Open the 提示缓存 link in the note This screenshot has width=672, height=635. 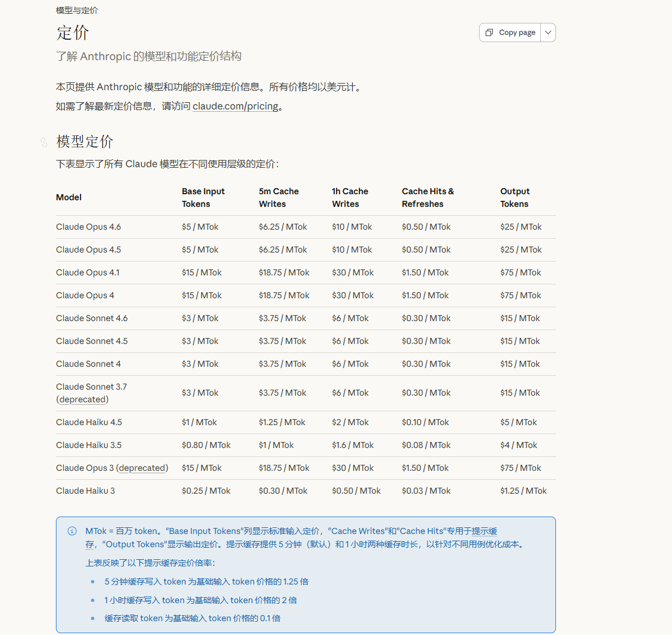484,531
